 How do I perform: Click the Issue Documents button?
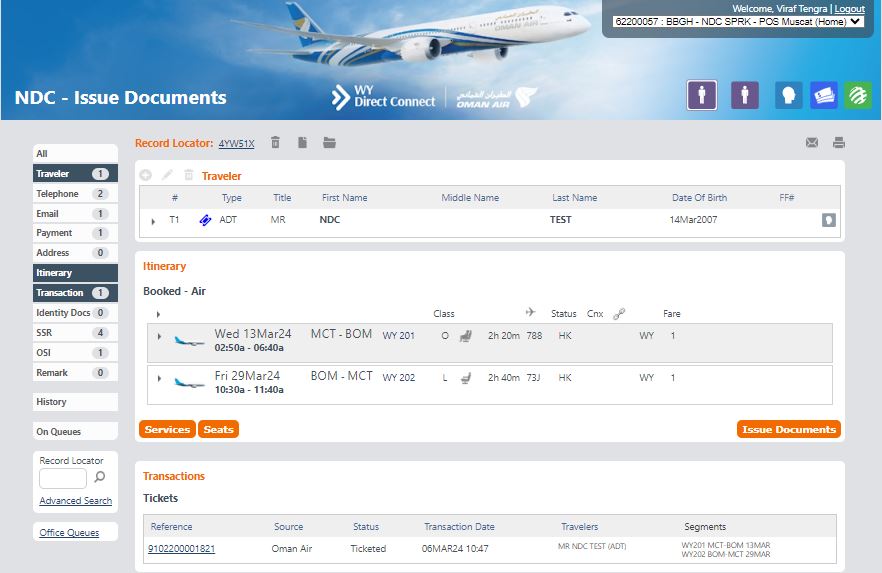click(x=788, y=429)
